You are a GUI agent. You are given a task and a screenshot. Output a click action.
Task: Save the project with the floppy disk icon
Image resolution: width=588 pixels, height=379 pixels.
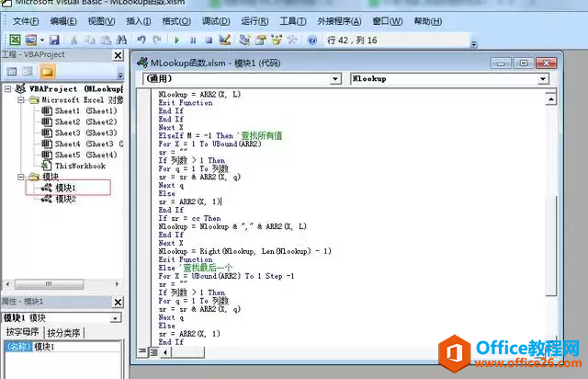55,40
